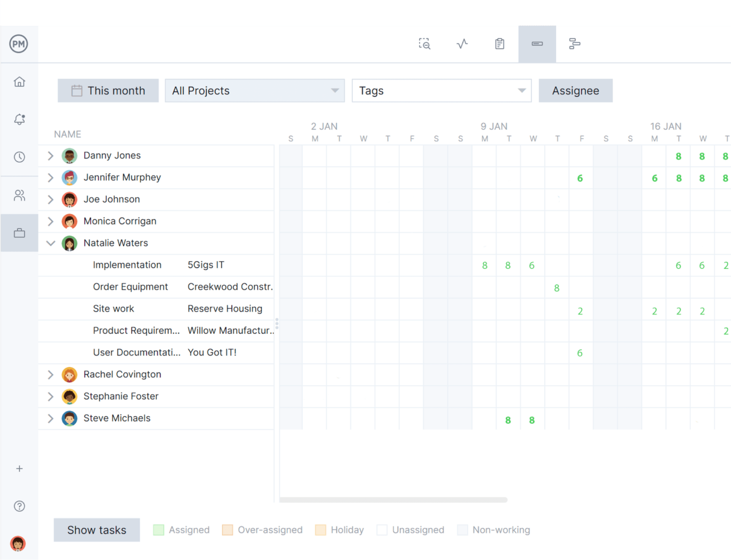
Task: Select the Over-assigned legend color swatch
Action: click(227, 530)
